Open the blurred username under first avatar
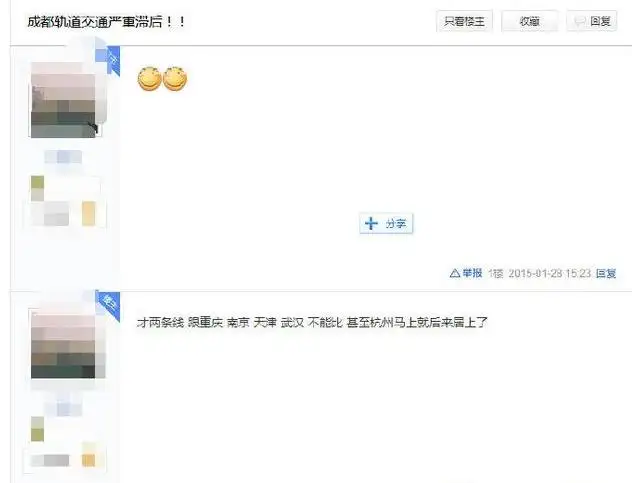Image resolution: width=632 pixels, height=483 pixels. pos(63,157)
